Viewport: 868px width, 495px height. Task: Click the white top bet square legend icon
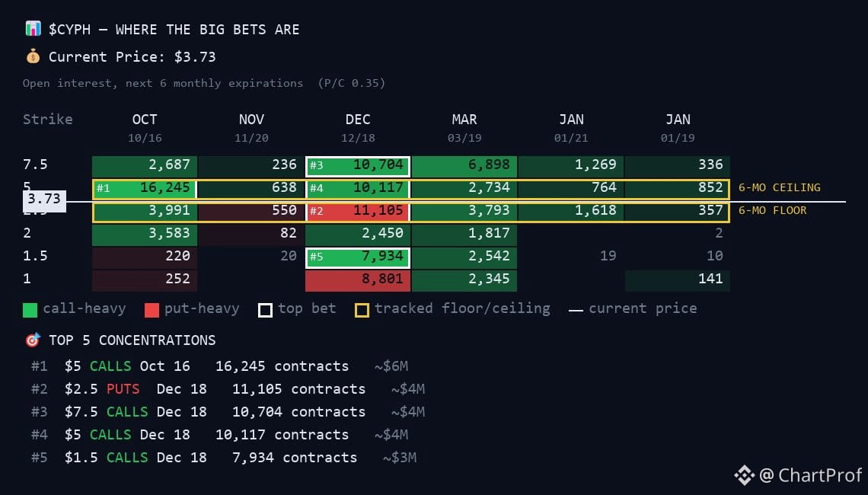pyautogui.click(x=265, y=310)
